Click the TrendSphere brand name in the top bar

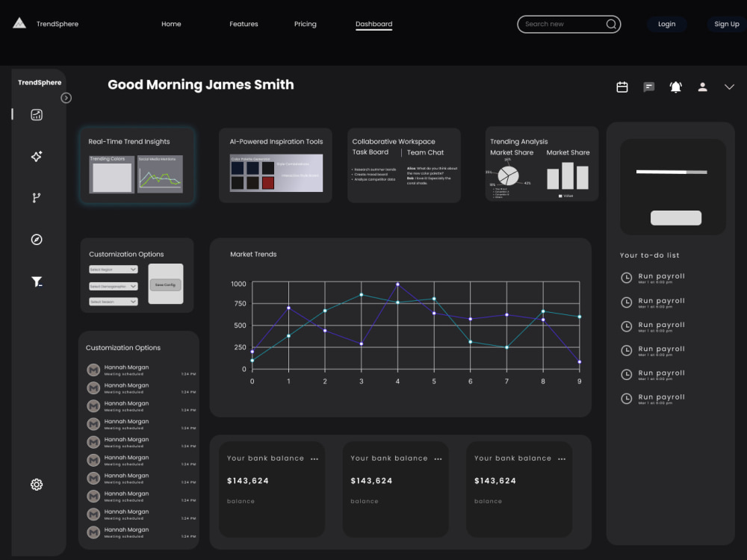(x=58, y=24)
